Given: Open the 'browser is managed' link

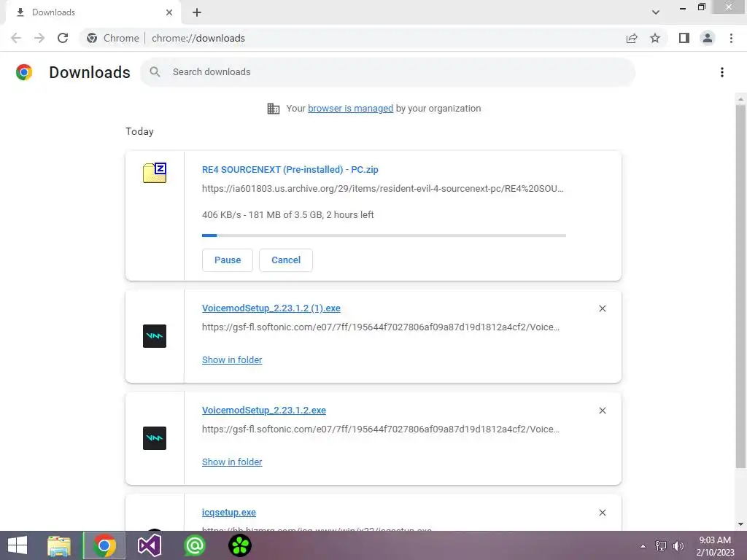Looking at the screenshot, I should (351, 109).
